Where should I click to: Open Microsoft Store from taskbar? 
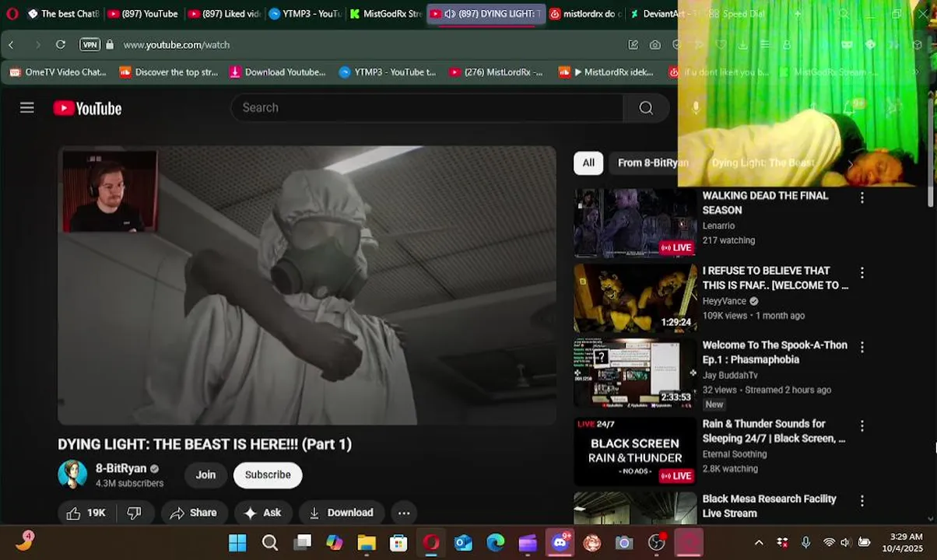(398, 542)
